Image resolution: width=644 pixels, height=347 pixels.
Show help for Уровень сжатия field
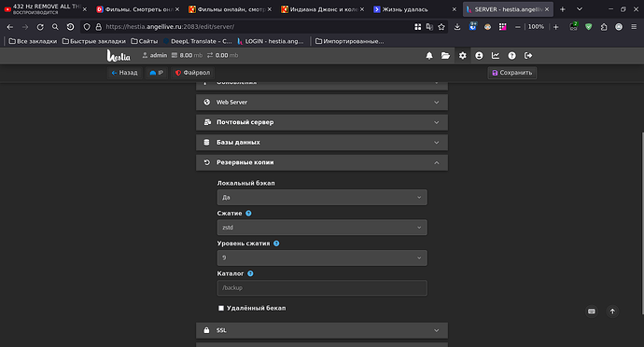pyautogui.click(x=276, y=243)
